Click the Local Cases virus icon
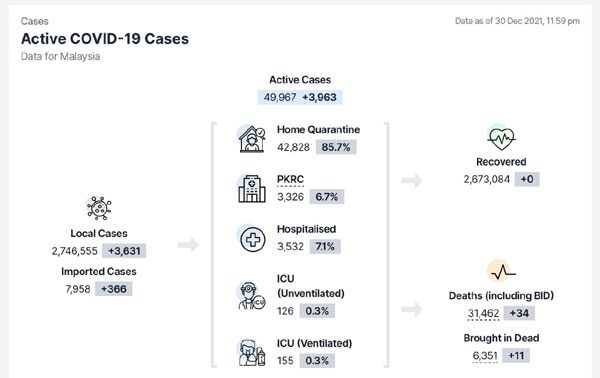The image size is (600, 378). tap(99, 208)
